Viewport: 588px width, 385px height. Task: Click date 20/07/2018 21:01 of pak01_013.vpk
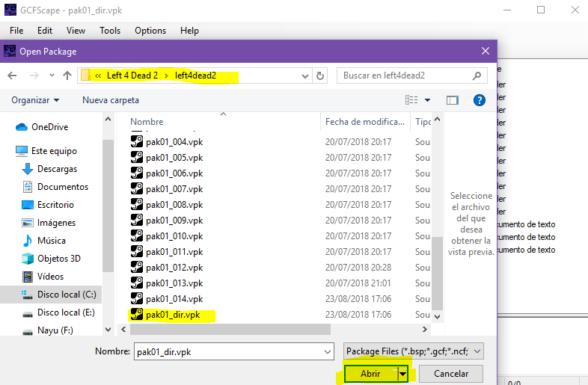point(358,283)
